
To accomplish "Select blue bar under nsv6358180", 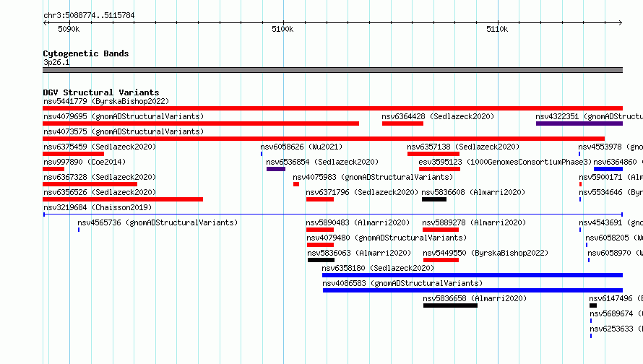I will click(472, 275).
